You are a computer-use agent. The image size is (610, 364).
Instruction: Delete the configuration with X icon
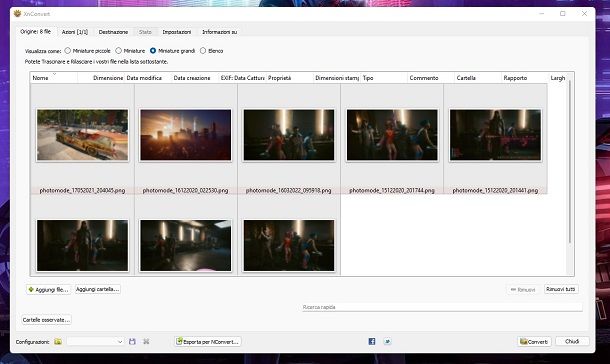tap(146, 341)
